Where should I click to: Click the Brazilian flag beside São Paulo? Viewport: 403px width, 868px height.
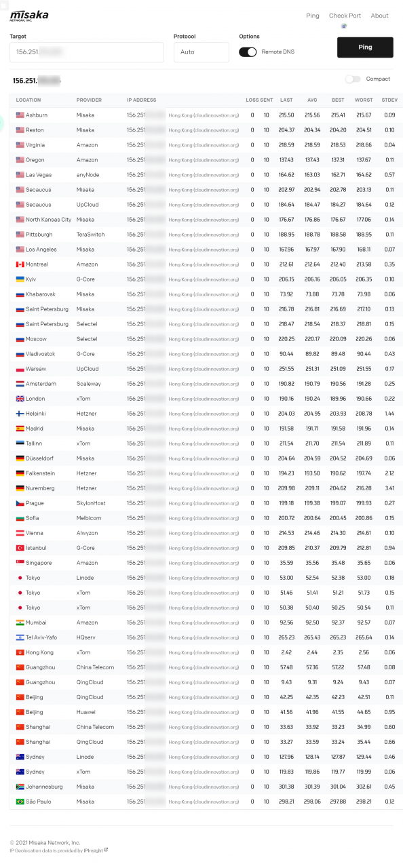pyautogui.click(x=20, y=802)
